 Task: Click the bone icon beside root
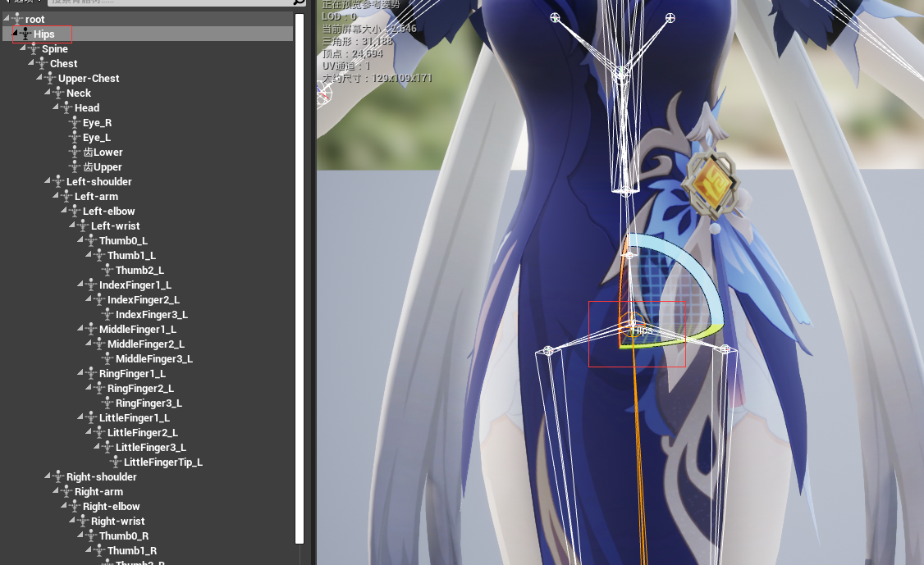click(x=17, y=20)
